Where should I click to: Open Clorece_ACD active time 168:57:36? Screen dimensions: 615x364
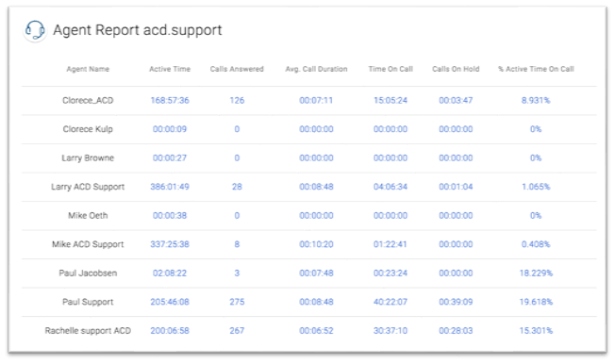tap(170, 100)
